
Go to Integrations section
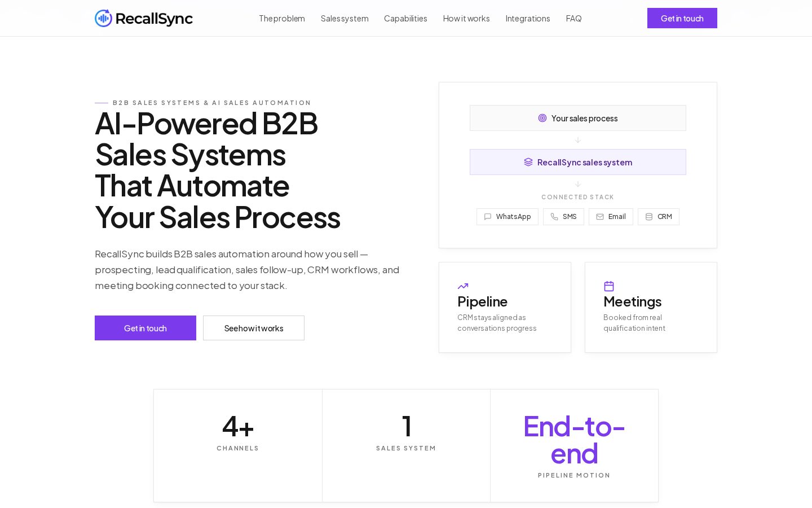click(x=528, y=19)
